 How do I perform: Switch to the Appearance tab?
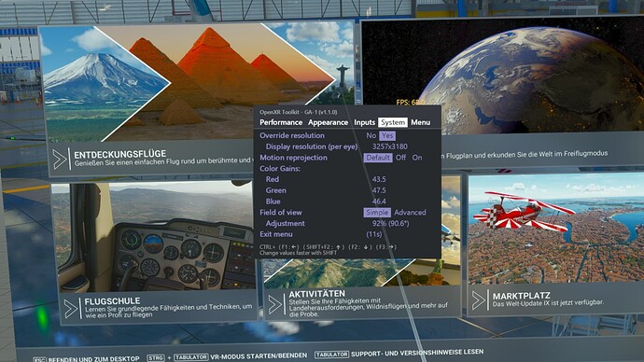click(x=328, y=122)
